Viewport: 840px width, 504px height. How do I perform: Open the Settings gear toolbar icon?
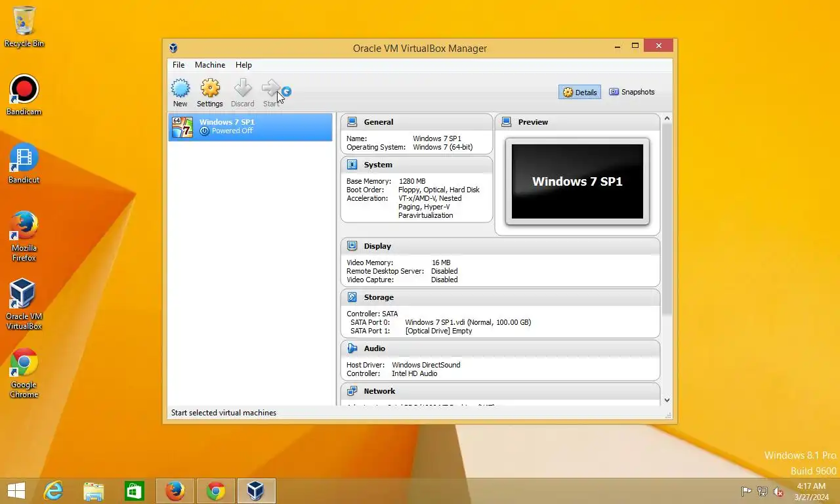(x=210, y=89)
